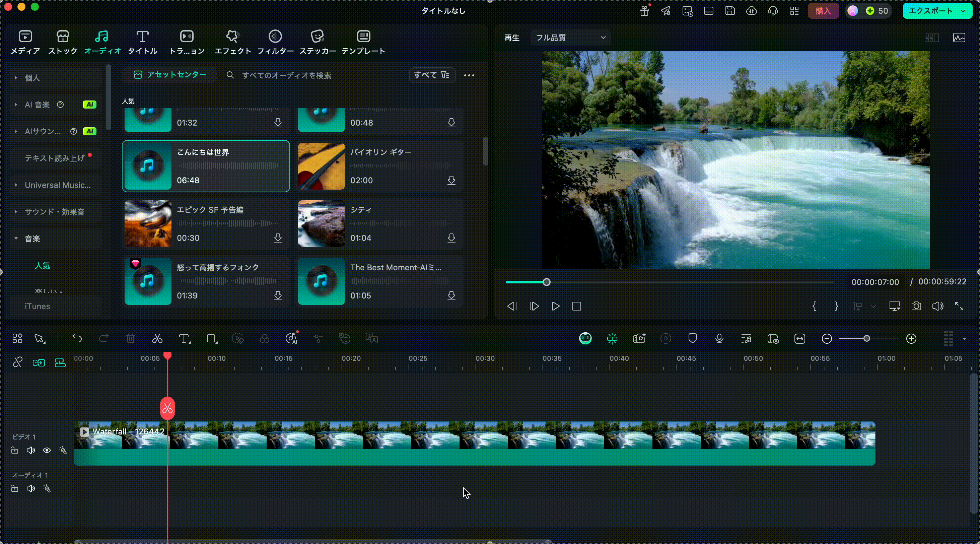Click the green AI assistant face icon

click(x=585, y=338)
